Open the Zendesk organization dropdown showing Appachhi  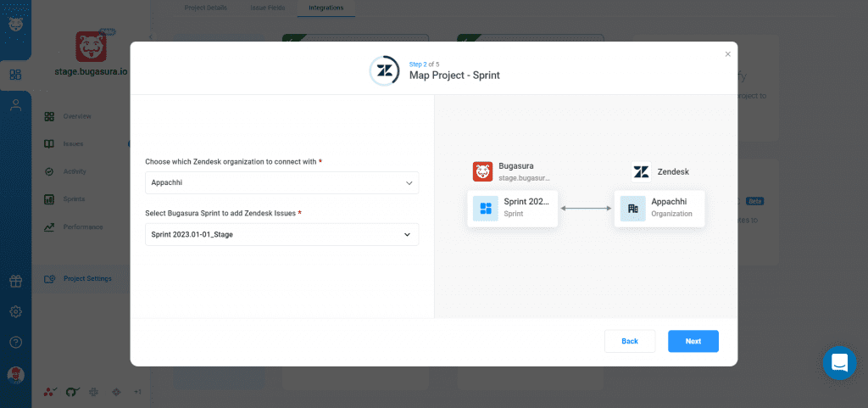281,182
